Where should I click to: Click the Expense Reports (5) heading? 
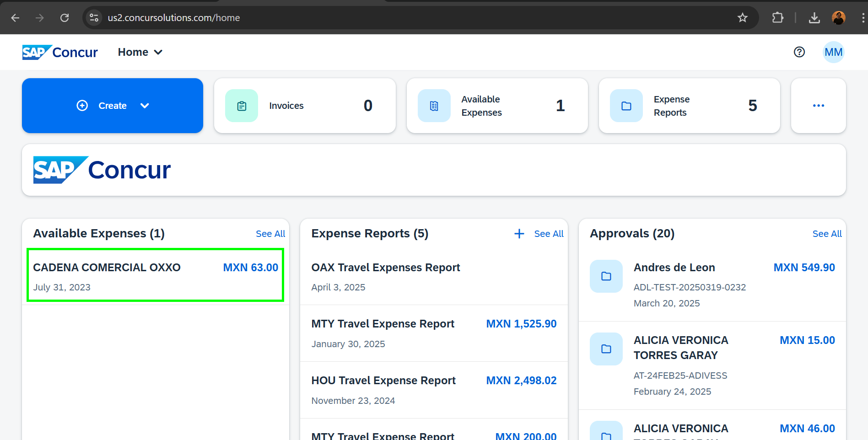click(x=370, y=234)
